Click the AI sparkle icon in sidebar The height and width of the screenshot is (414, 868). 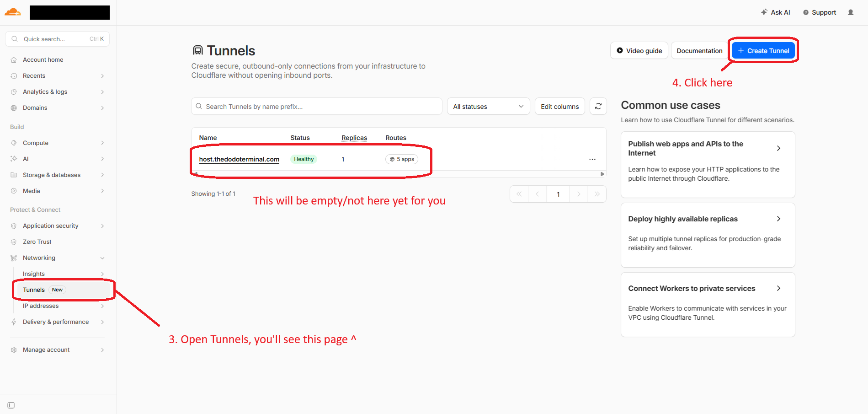(14, 159)
